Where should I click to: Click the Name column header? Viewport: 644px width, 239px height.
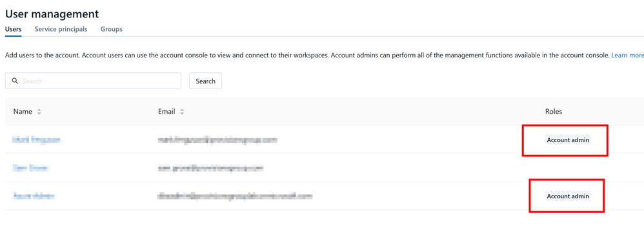click(x=23, y=112)
